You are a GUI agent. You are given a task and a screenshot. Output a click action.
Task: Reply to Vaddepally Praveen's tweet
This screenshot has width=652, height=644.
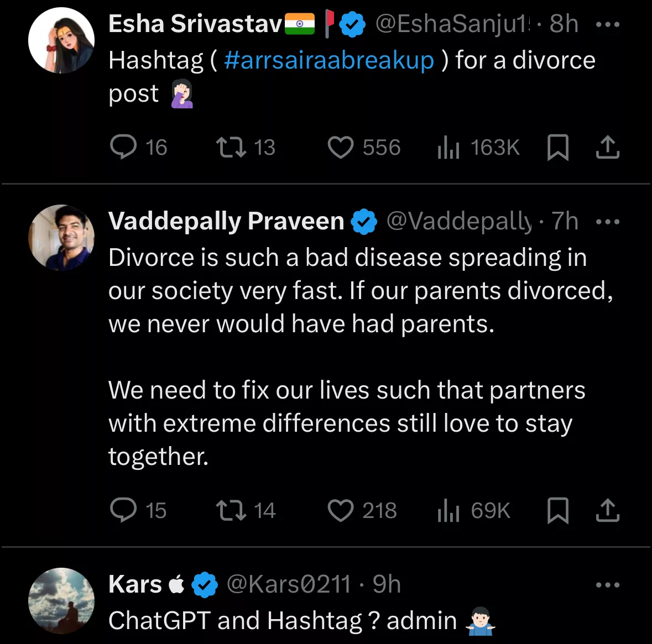[x=123, y=510]
